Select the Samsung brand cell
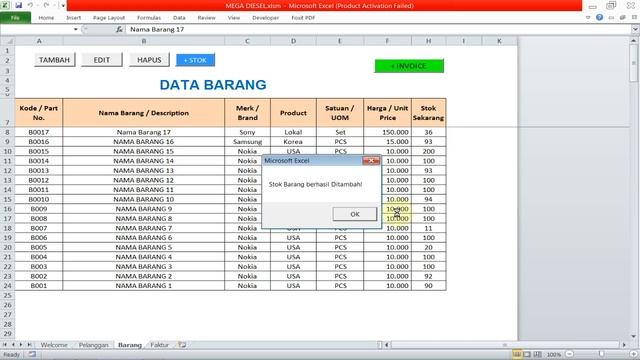 [x=247, y=142]
